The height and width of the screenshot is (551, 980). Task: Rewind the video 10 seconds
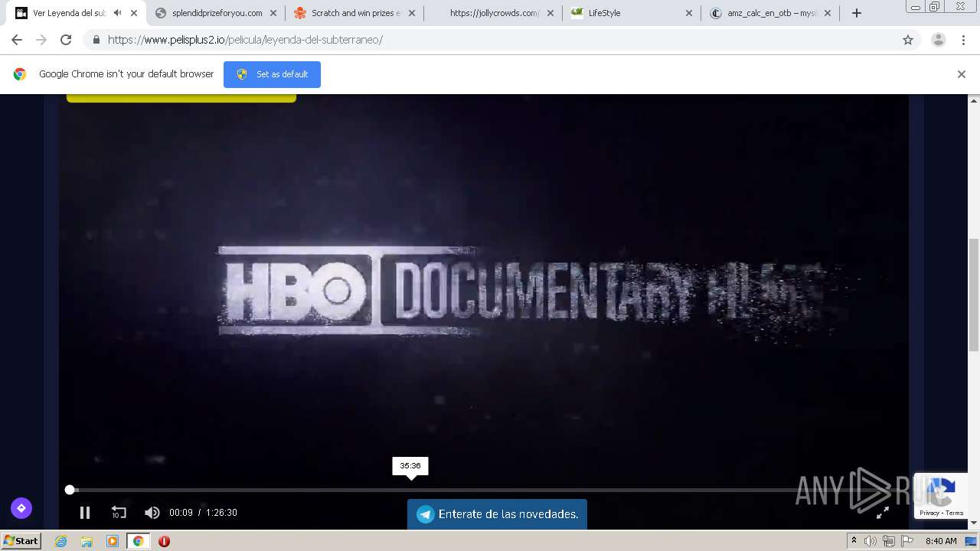[119, 513]
